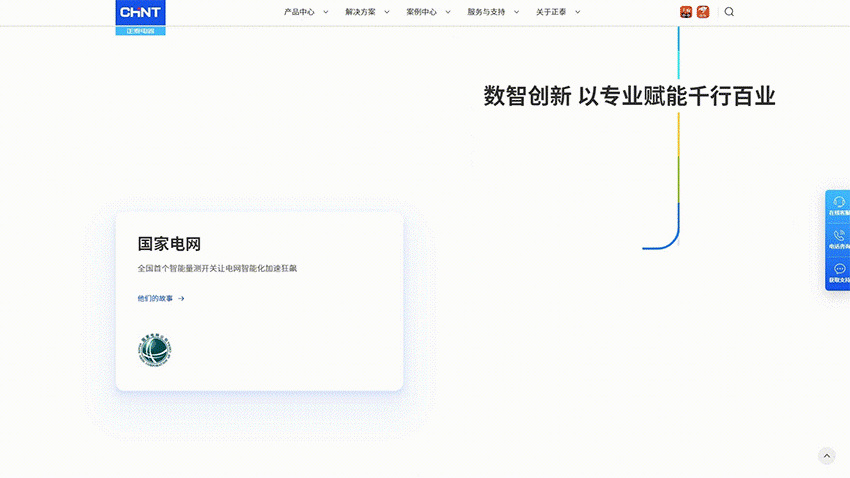
Task: Click the 数智创新 以专业赋能千行百业 heading
Action: pos(629,96)
